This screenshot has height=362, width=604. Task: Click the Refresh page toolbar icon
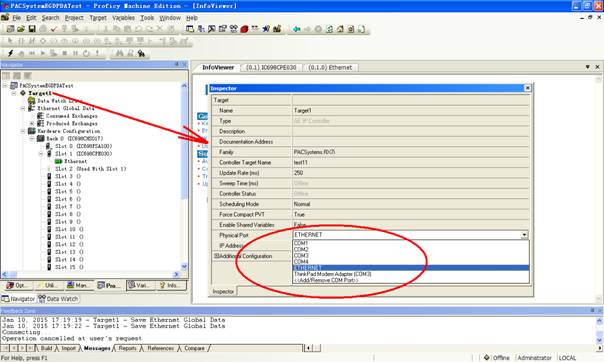329,29
